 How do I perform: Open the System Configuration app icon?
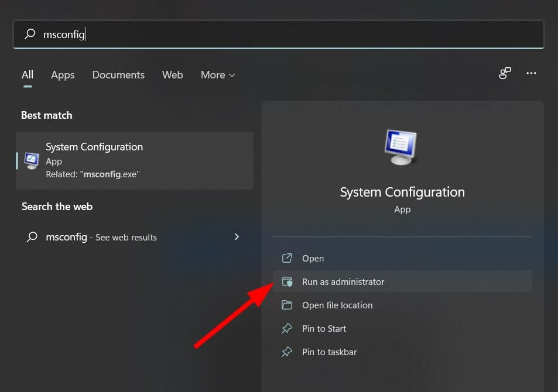(30, 160)
